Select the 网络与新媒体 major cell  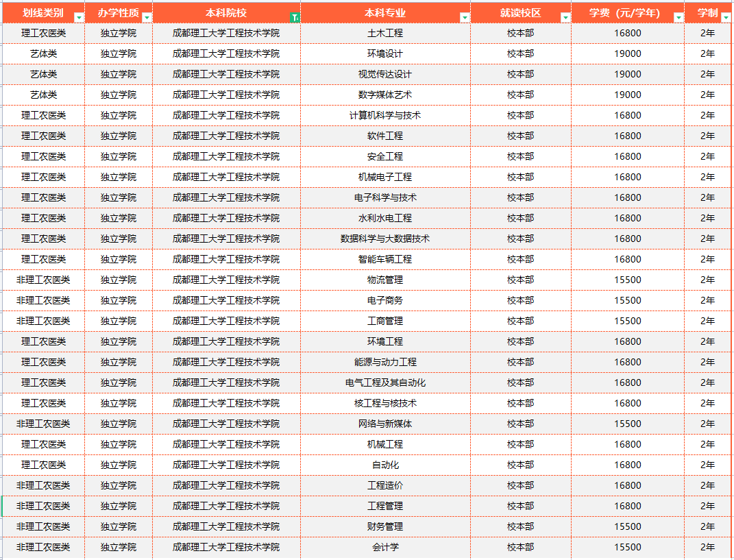tap(385, 424)
